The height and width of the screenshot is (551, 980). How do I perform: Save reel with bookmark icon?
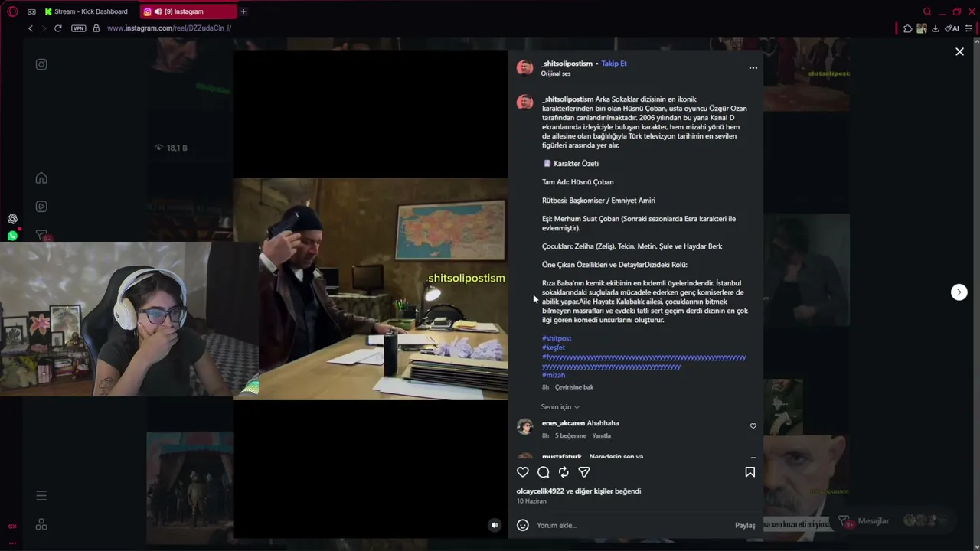(750, 472)
